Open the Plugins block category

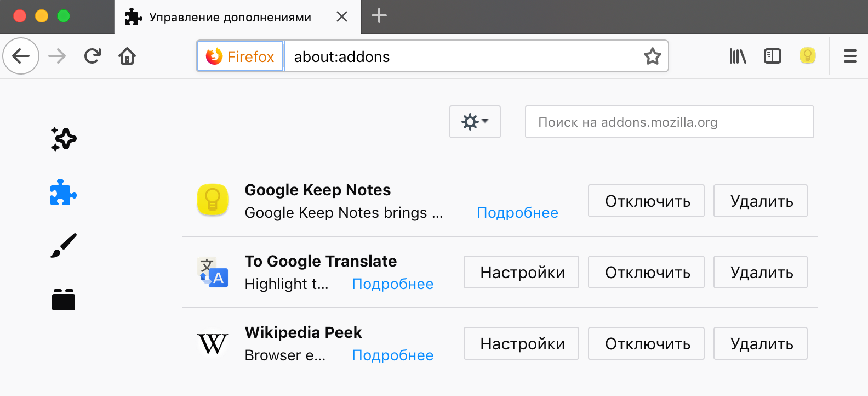pyautogui.click(x=64, y=299)
